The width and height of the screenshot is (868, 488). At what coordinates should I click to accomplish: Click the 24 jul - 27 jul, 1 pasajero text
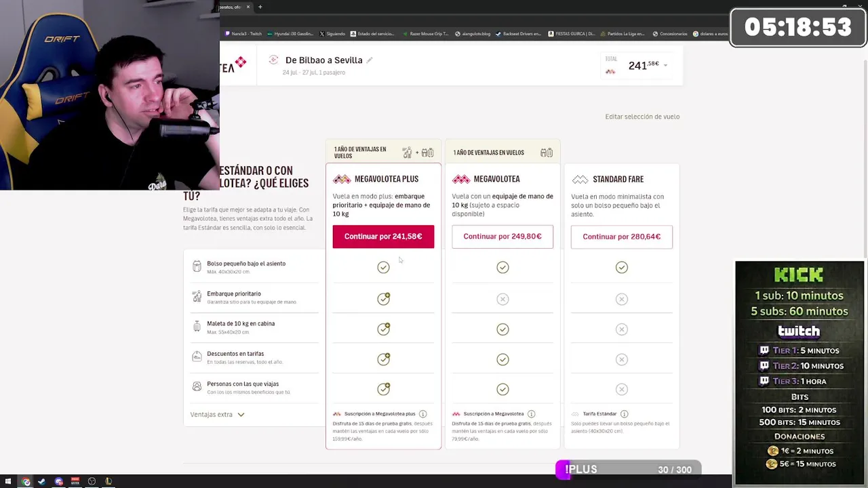click(x=314, y=73)
